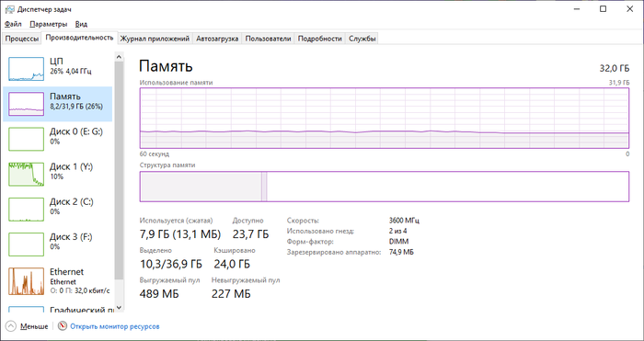Open the Вид menu
The height and width of the screenshot is (341, 644).
coord(81,24)
